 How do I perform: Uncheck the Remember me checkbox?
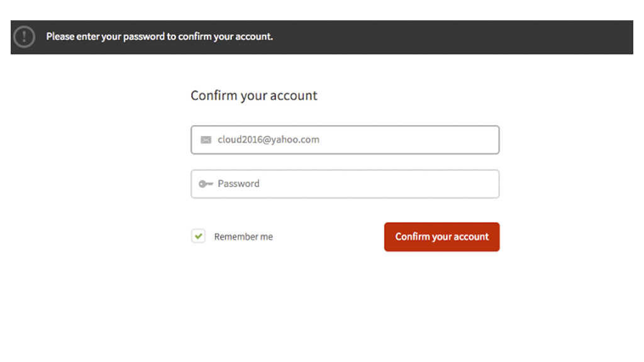point(199,236)
